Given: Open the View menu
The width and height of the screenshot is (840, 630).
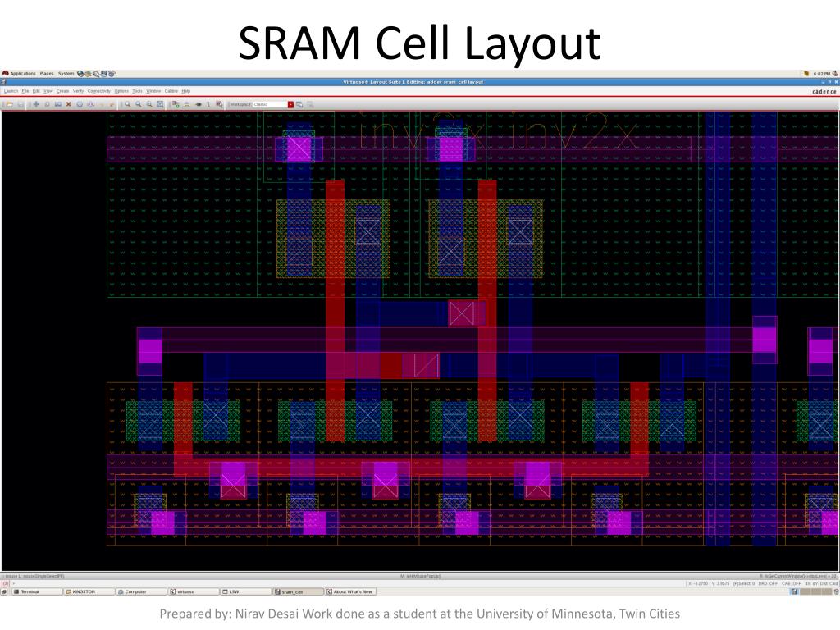Looking at the screenshot, I should pyautogui.click(x=48, y=91).
